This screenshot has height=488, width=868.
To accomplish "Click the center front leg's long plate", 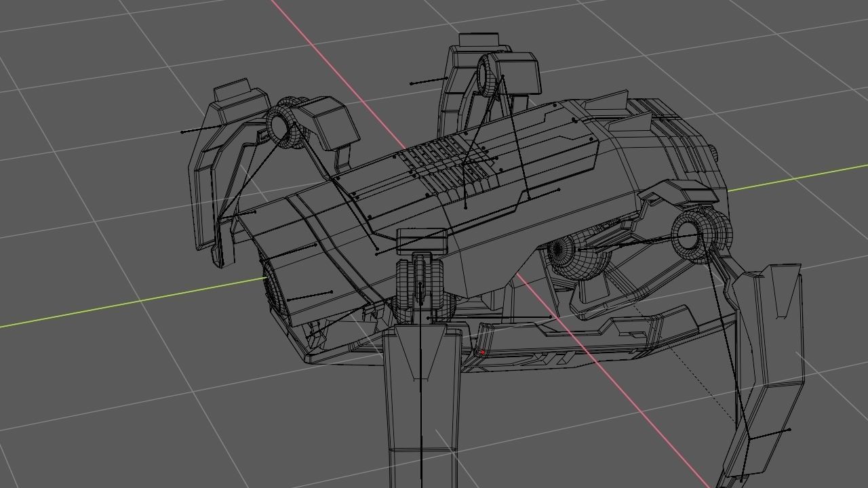I will [x=422, y=407].
